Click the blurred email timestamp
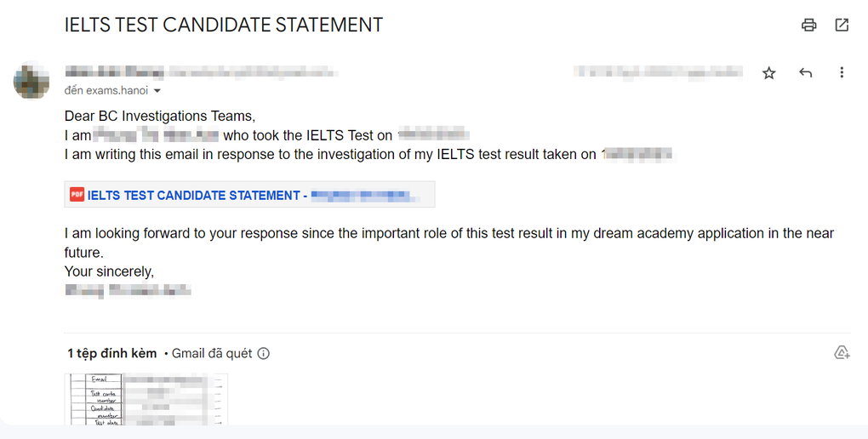The height and width of the screenshot is (439, 868). 658,72
